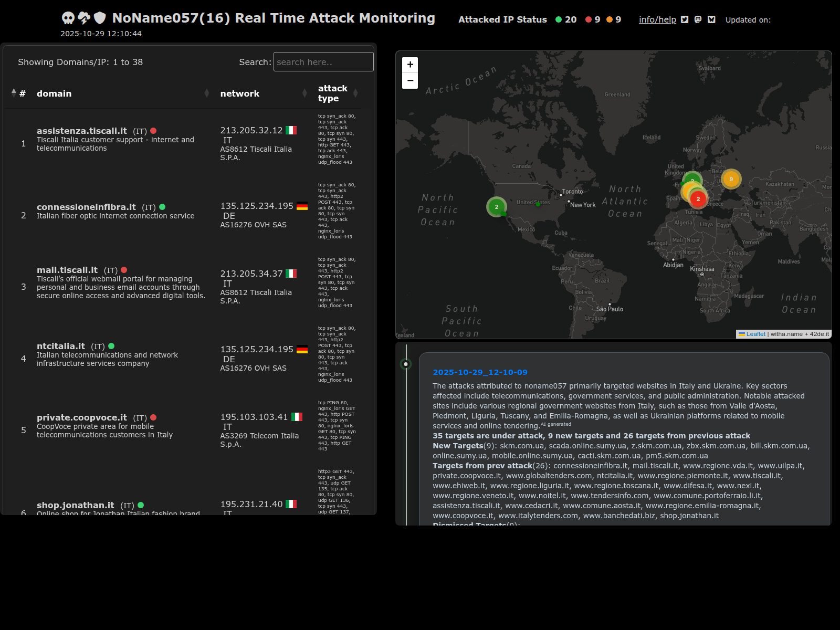
Task: Click the IP address 213.205.32.12
Action: (x=251, y=130)
